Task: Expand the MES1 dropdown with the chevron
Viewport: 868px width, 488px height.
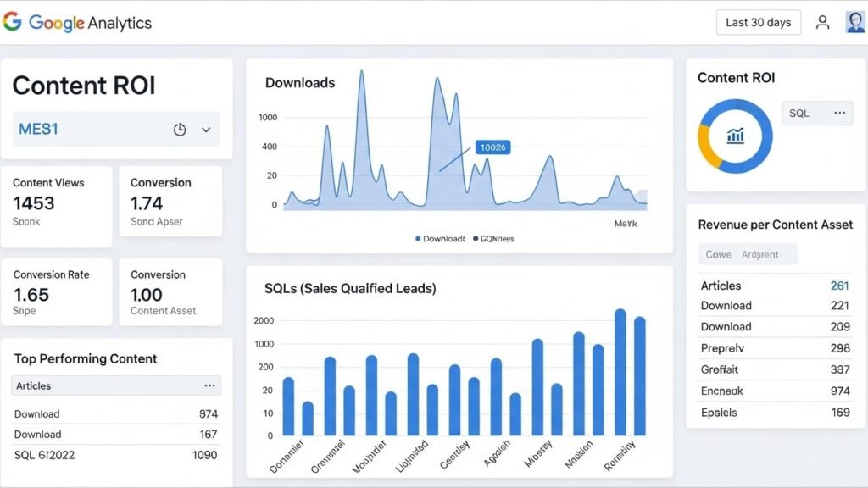Action: pyautogui.click(x=205, y=130)
